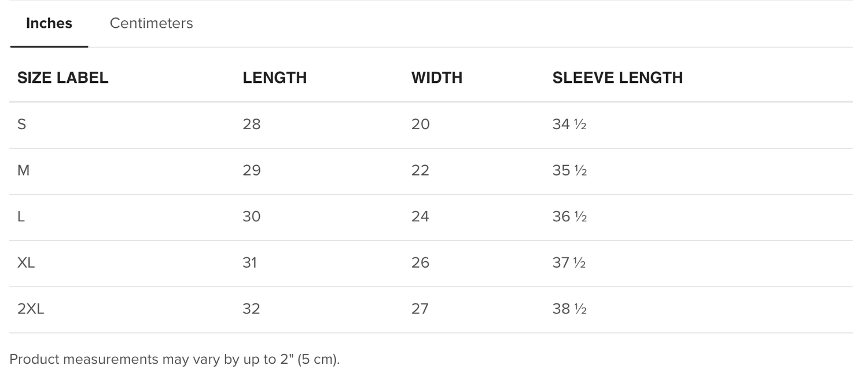
Task: Select the 2XL size row label
Action: tap(31, 309)
